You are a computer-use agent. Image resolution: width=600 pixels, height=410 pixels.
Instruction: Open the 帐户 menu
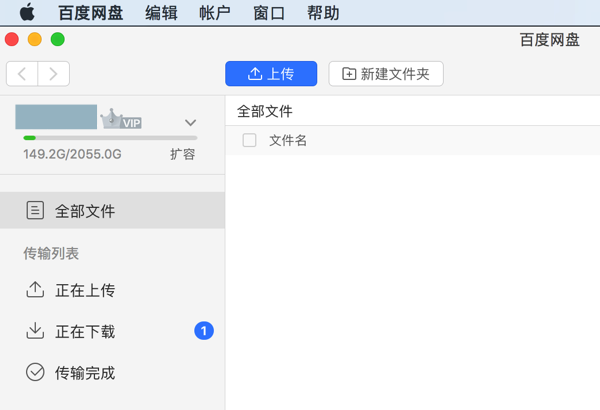point(215,13)
